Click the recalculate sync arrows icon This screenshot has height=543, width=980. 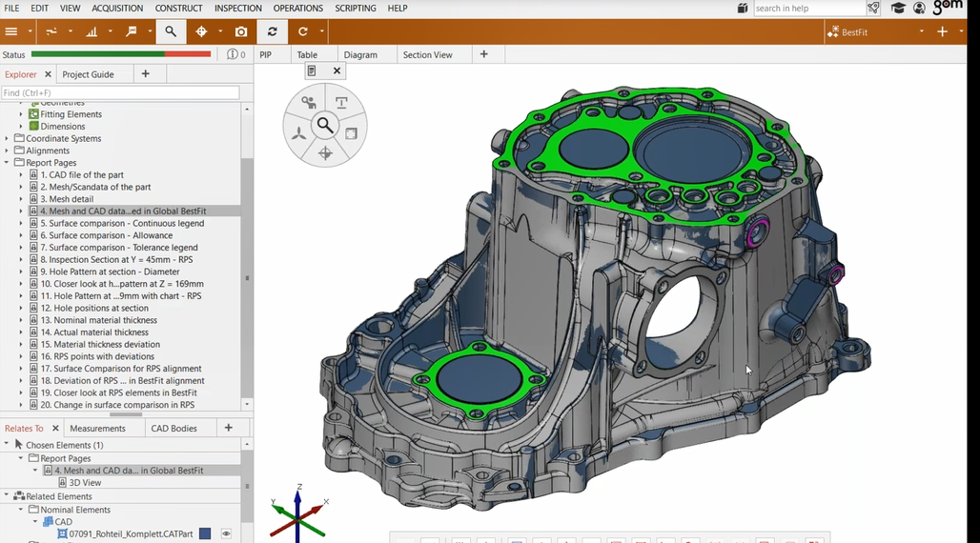pyautogui.click(x=272, y=31)
